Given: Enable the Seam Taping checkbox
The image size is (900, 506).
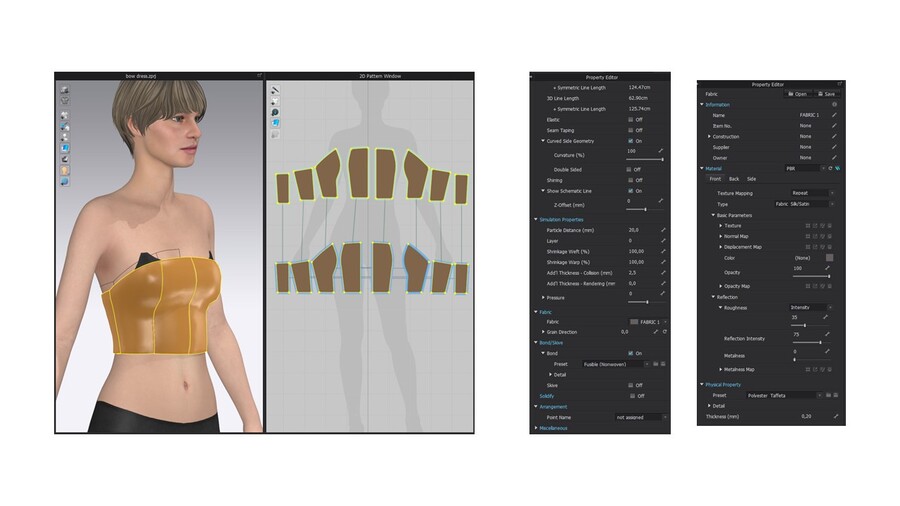Looking at the screenshot, I should point(630,130).
